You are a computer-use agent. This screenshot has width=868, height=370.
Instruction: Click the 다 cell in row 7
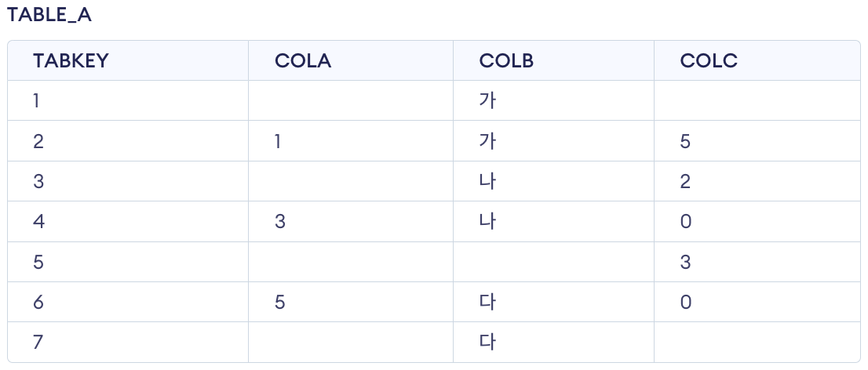pyautogui.click(x=487, y=343)
